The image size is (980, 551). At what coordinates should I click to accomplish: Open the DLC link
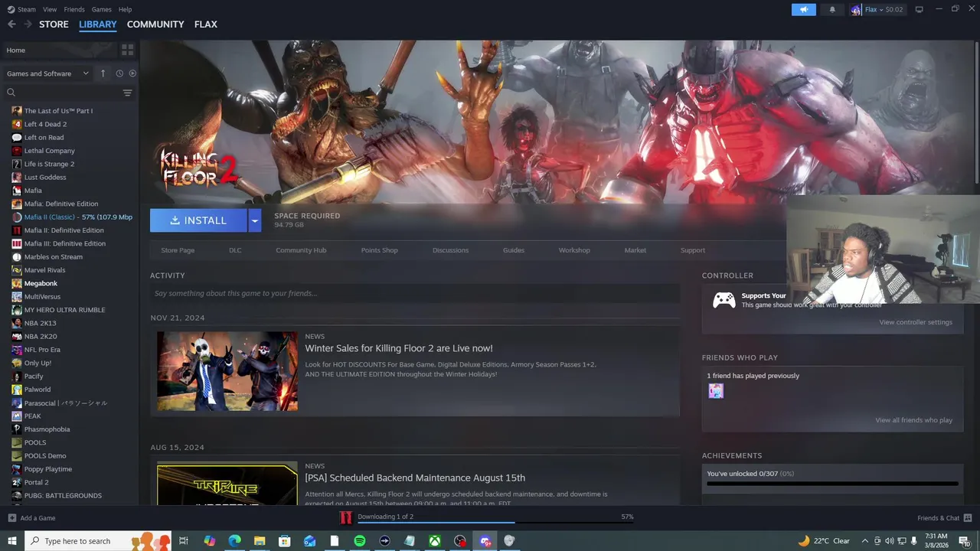pos(235,250)
